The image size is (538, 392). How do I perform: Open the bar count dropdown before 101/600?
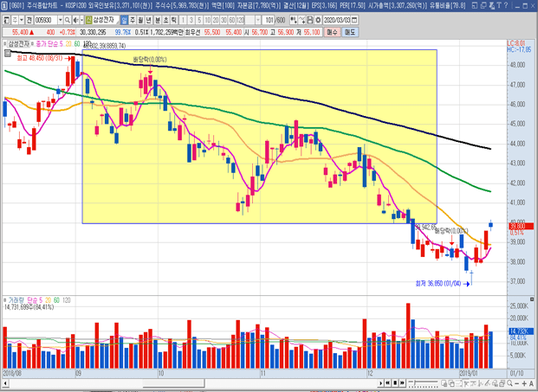point(256,19)
